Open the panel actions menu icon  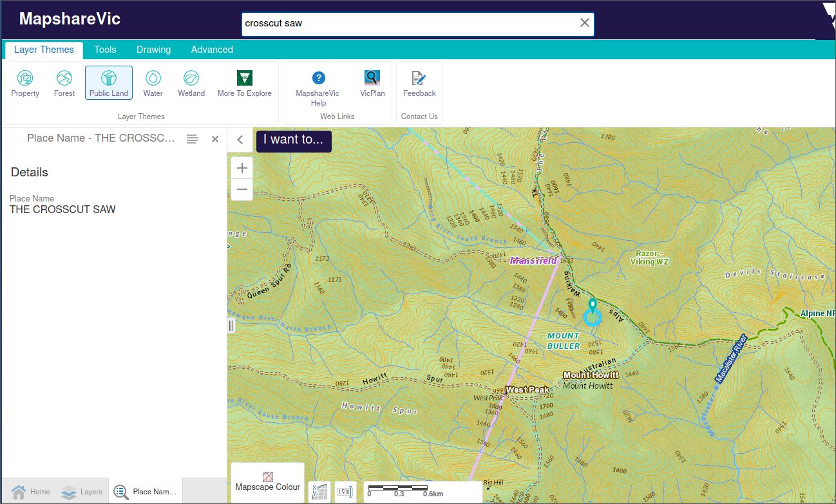click(x=192, y=139)
